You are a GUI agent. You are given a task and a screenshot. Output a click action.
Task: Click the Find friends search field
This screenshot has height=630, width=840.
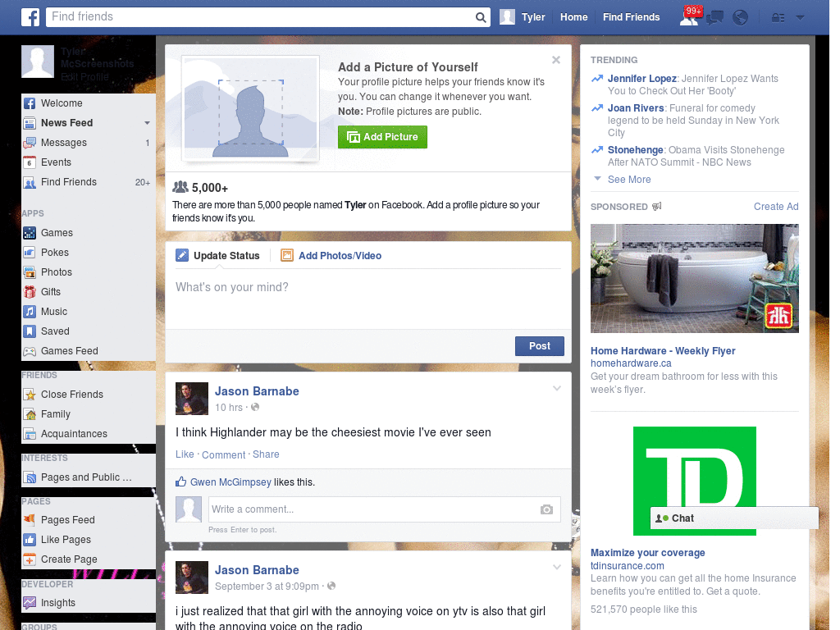(x=260, y=17)
